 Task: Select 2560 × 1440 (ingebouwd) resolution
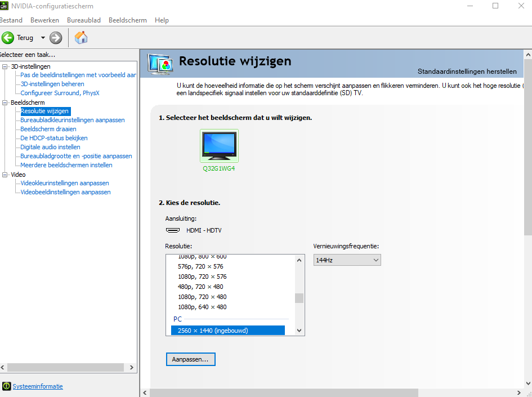pyautogui.click(x=228, y=331)
